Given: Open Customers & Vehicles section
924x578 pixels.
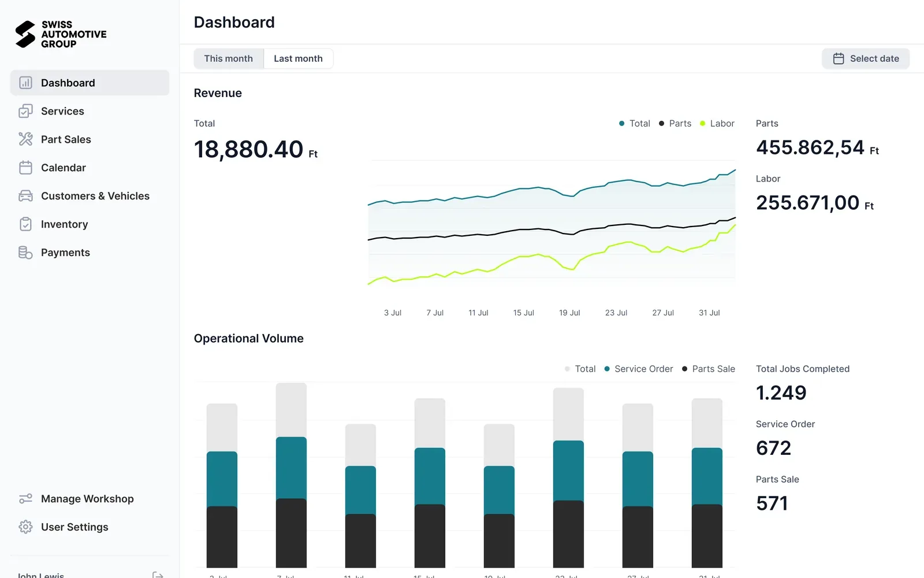Looking at the screenshot, I should tap(90, 196).
